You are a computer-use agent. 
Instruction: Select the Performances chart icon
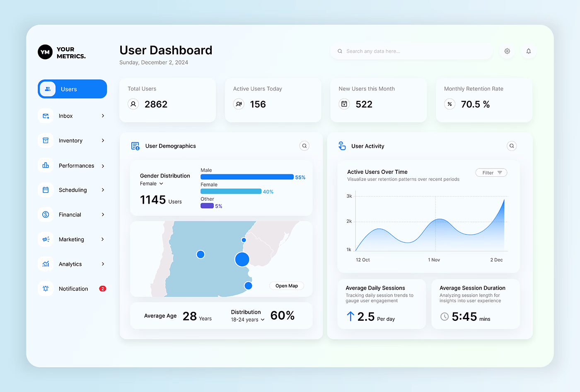[45, 165]
